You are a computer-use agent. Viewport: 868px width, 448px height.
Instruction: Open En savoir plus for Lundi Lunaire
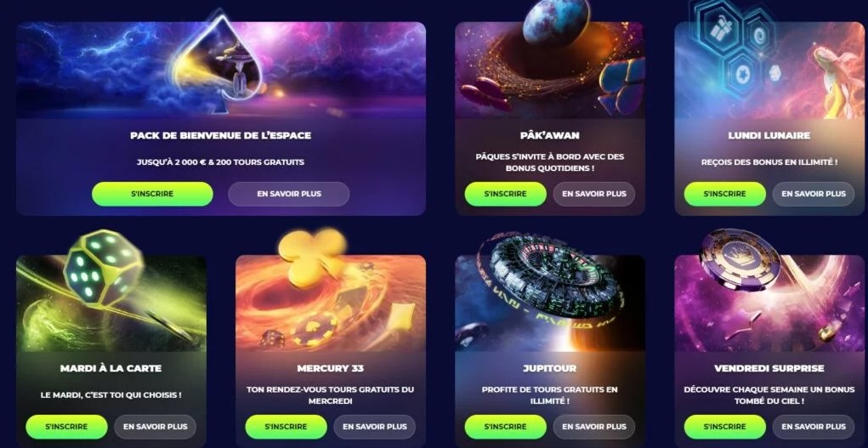[x=814, y=194]
